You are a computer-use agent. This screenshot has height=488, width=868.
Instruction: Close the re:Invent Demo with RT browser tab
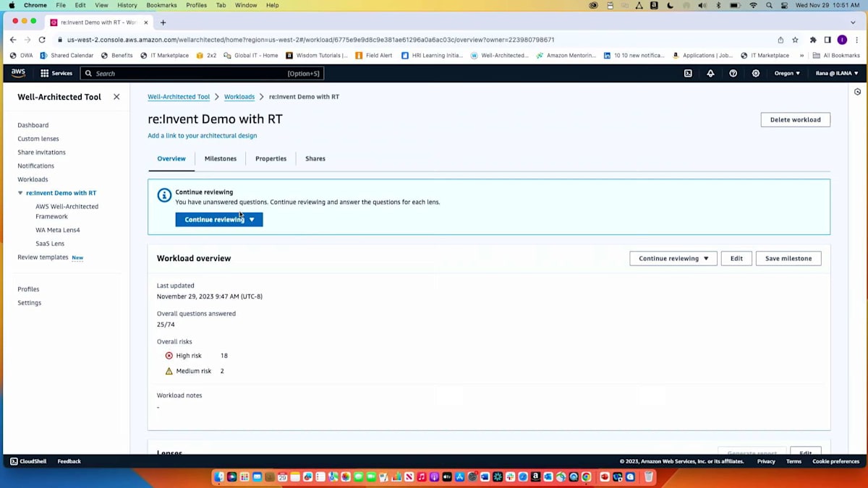pos(146,22)
